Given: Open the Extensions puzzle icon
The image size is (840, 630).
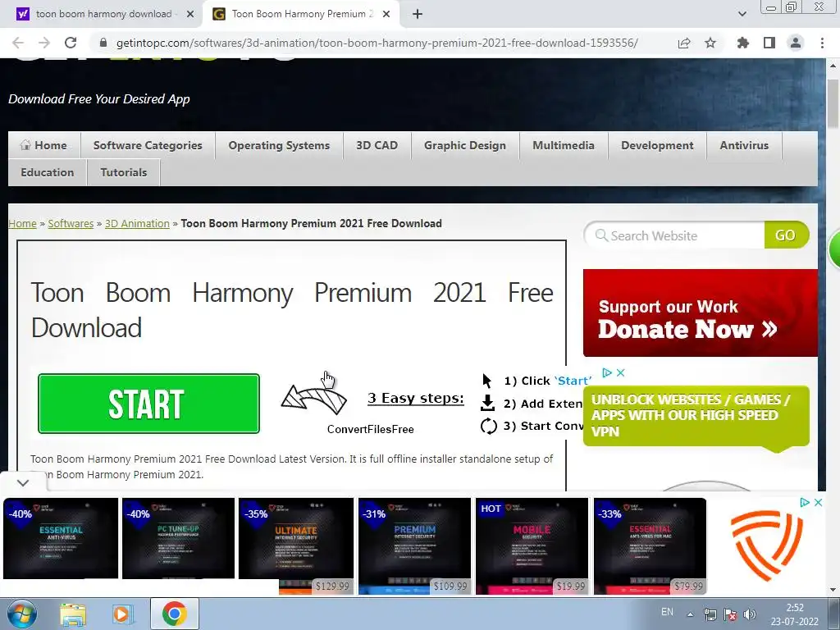Looking at the screenshot, I should click(742, 43).
